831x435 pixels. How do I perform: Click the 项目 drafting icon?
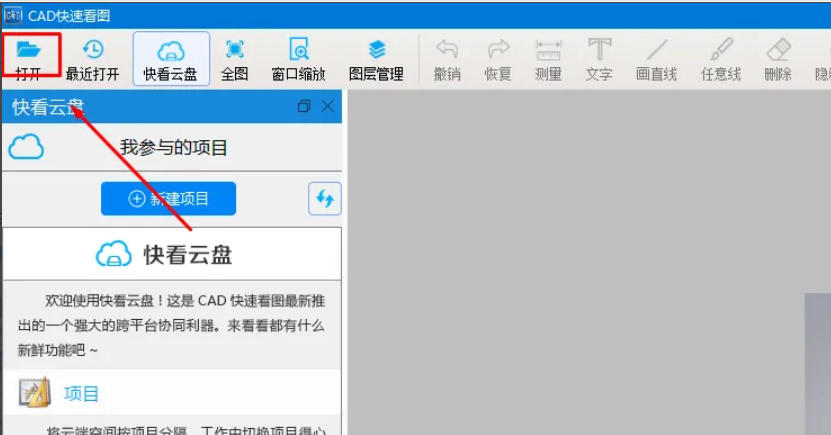point(34,393)
